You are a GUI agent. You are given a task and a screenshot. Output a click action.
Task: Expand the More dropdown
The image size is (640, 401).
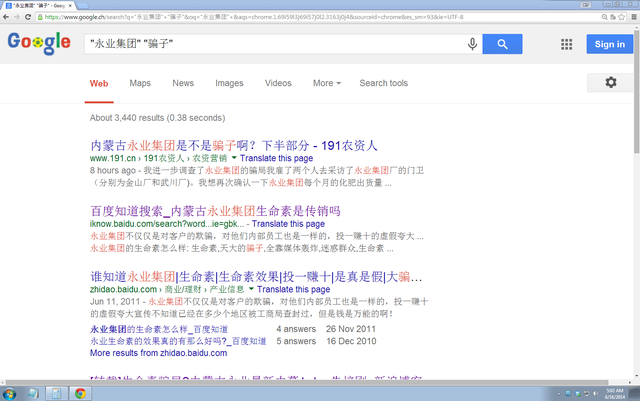click(x=327, y=83)
